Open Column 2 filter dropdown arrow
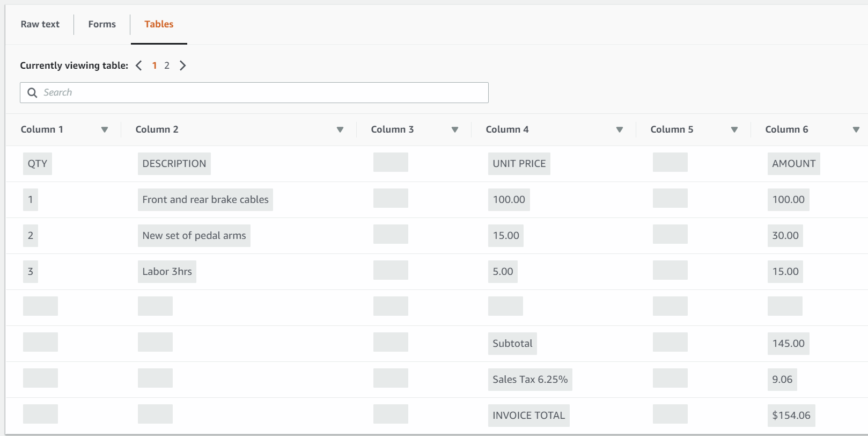 [340, 129]
